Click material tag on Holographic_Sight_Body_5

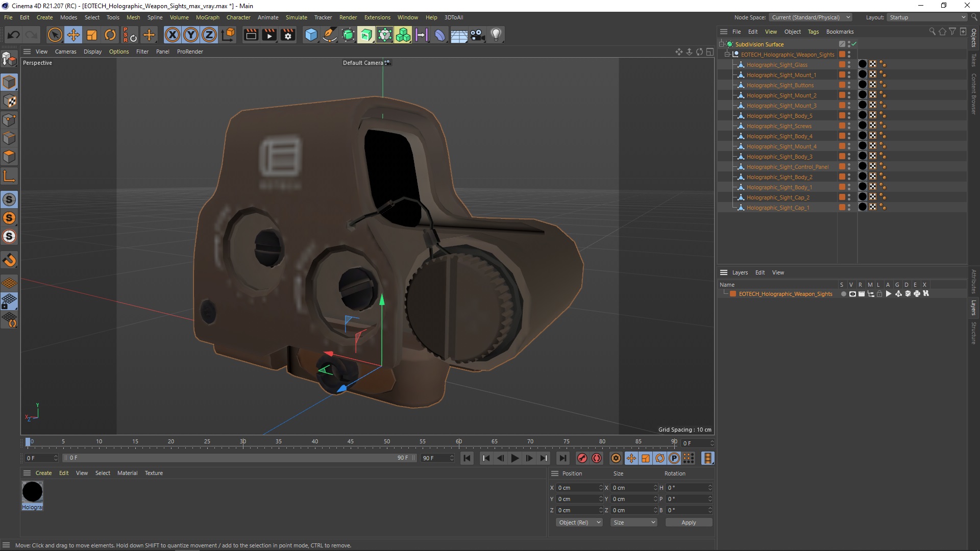pos(863,116)
